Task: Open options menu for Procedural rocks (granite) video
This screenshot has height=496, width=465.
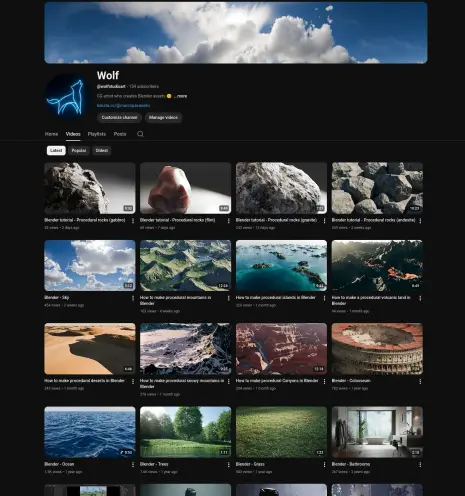Action: [x=324, y=221]
